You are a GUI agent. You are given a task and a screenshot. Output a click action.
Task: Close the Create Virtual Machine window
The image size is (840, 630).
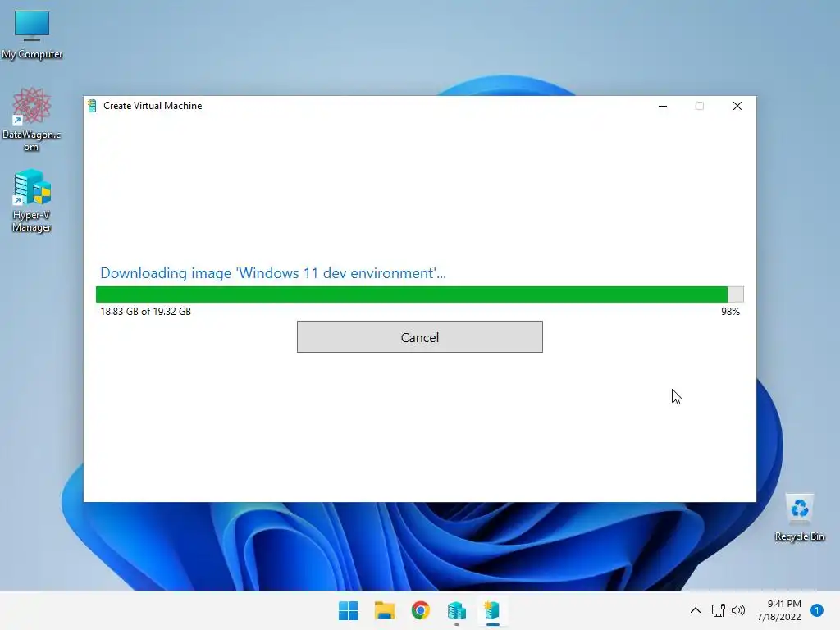[737, 106]
